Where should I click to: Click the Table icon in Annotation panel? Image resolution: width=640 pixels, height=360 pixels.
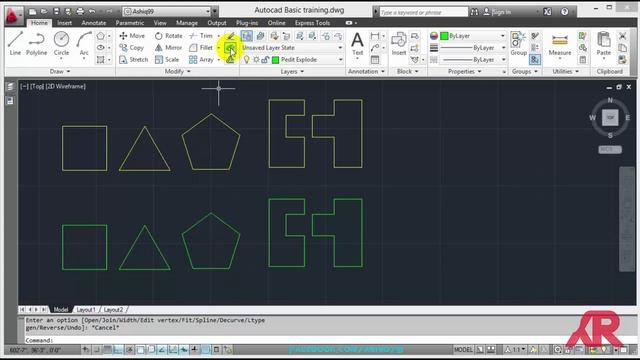click(375, 60)
